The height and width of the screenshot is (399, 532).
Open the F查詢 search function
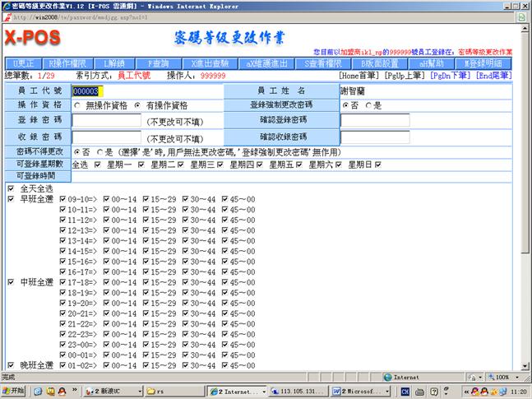pos(157,63)
